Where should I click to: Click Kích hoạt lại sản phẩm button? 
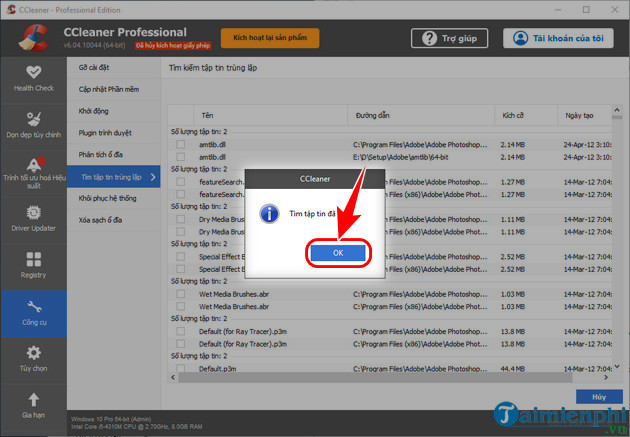click(x=270, y=38)
